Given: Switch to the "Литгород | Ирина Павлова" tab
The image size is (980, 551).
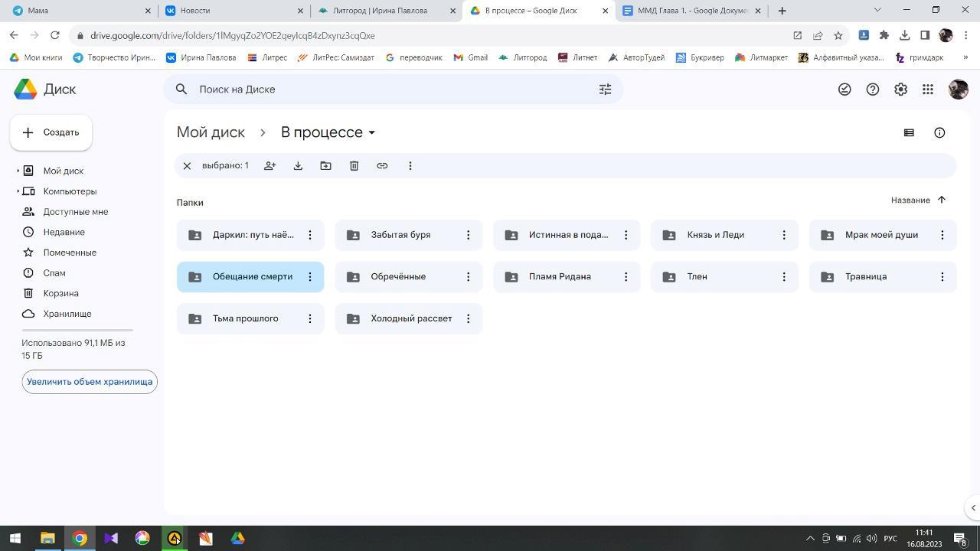Looking at the screenshot, I should coord(380,11).
